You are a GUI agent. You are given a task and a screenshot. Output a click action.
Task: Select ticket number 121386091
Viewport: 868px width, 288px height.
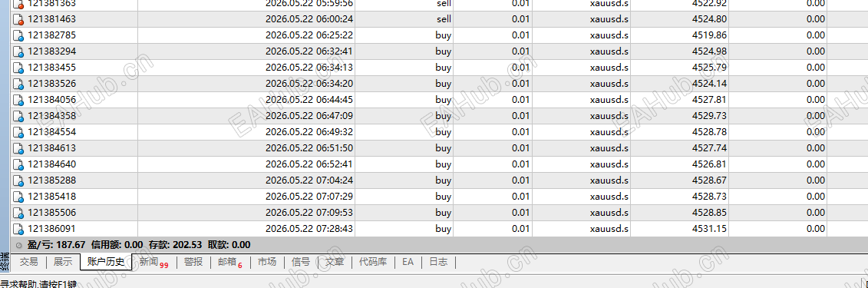[52, 229]
